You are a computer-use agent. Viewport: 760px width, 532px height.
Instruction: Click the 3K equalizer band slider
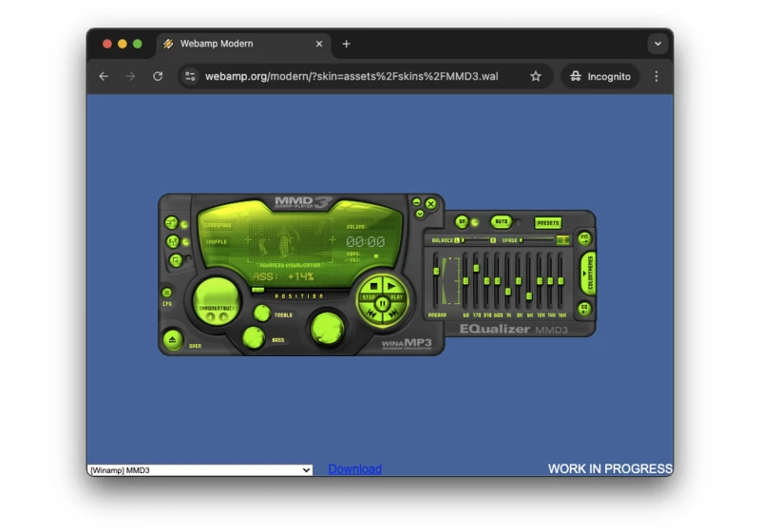coord(519,280)
